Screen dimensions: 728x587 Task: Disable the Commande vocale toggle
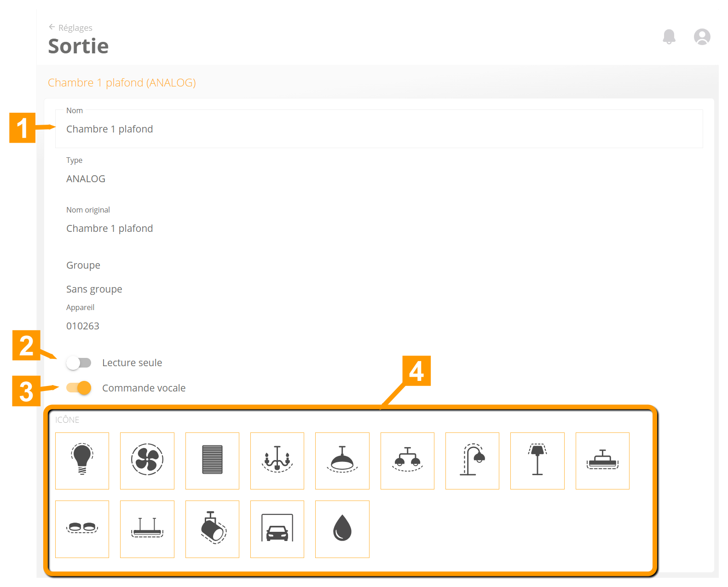[x=79, y=388]
